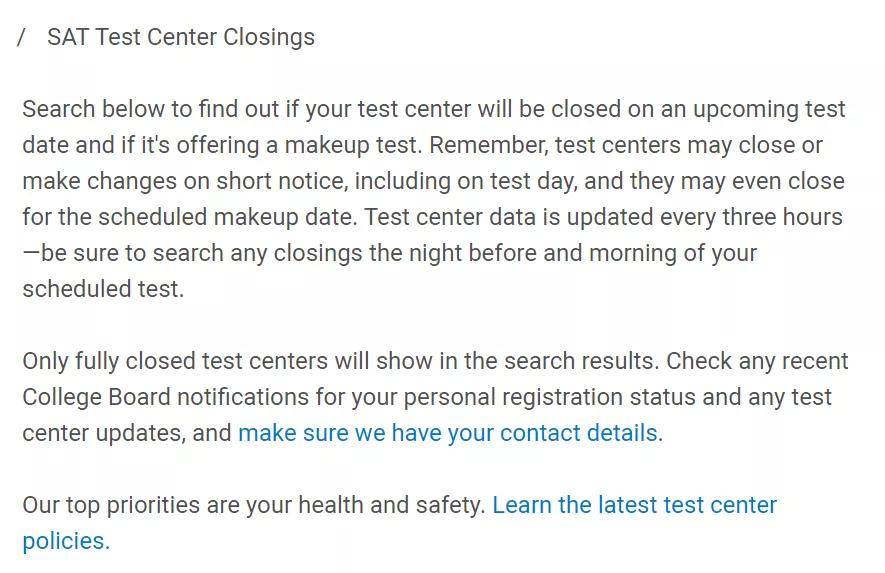Screen dimensions: 885x573
Task: Click the words "Check any recent"
Action: coord(757,361)
